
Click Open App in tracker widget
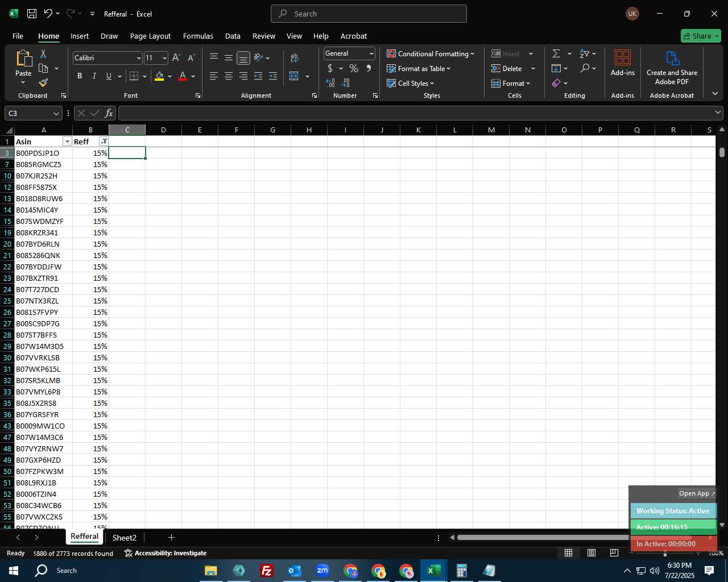pos(697,493)
